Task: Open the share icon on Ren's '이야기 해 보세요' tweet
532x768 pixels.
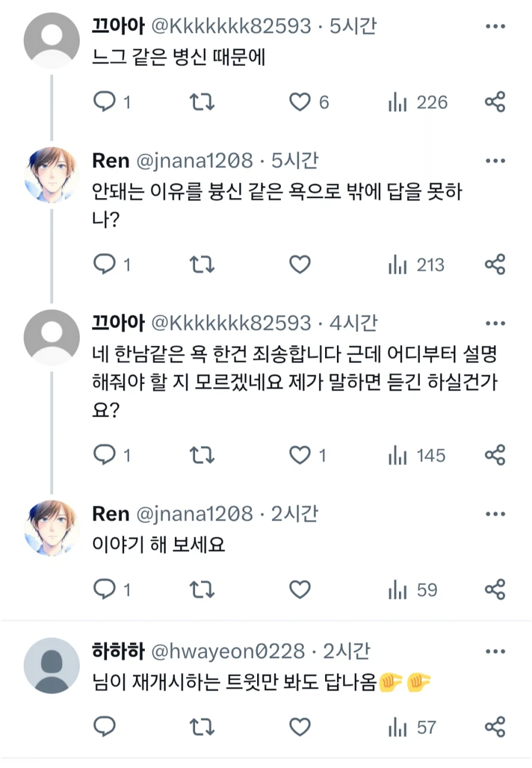Action: [495, 589]
